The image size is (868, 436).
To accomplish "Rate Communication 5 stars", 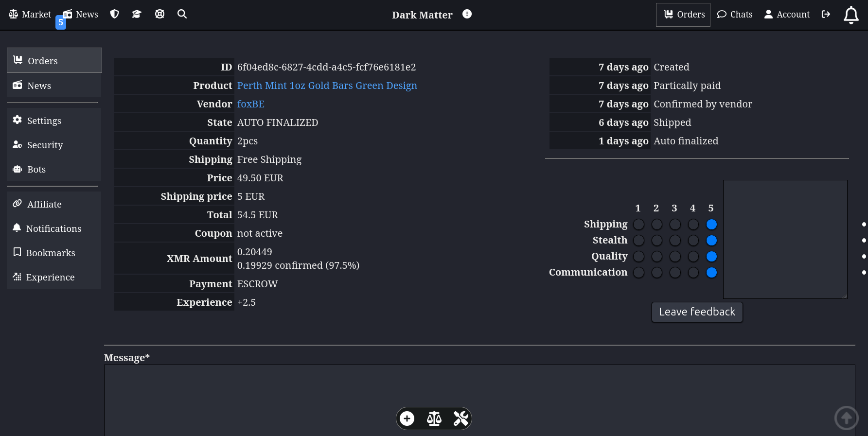I will [711, 272].
